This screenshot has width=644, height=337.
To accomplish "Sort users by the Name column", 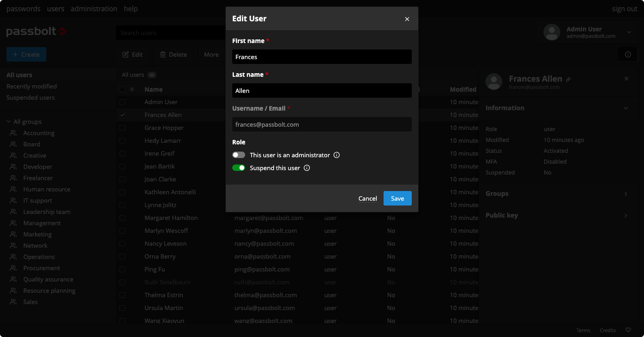I will tap(153, 89).
